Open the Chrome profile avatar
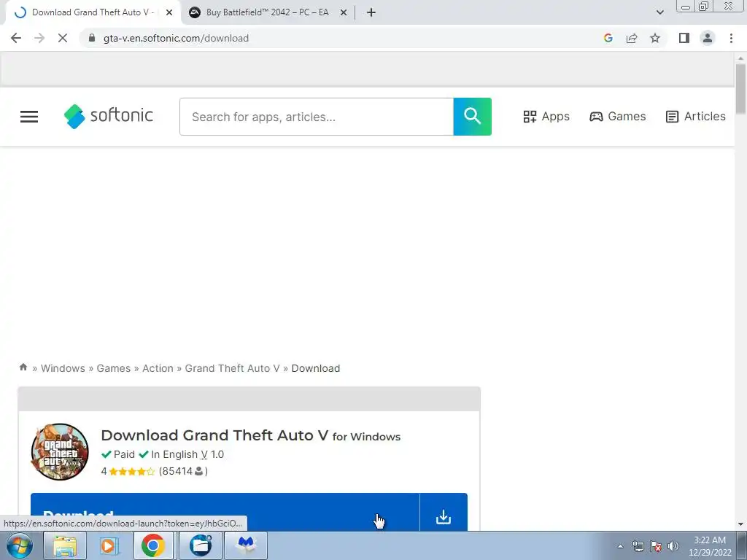 (708, 38)
